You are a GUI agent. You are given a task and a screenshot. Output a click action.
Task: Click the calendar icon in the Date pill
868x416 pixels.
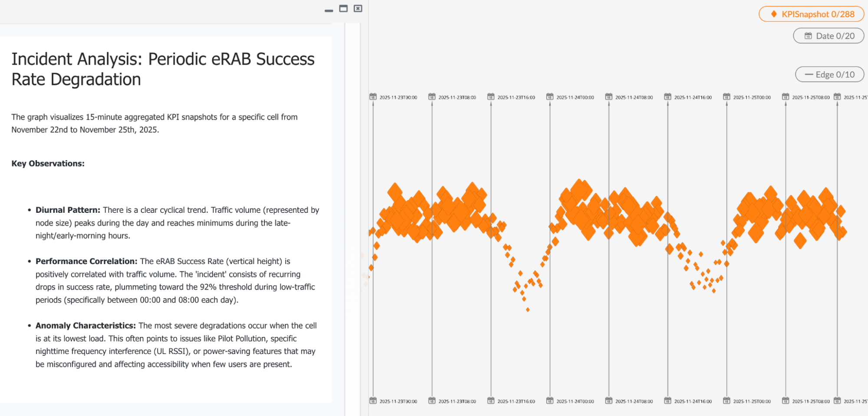tap(808, 36)
